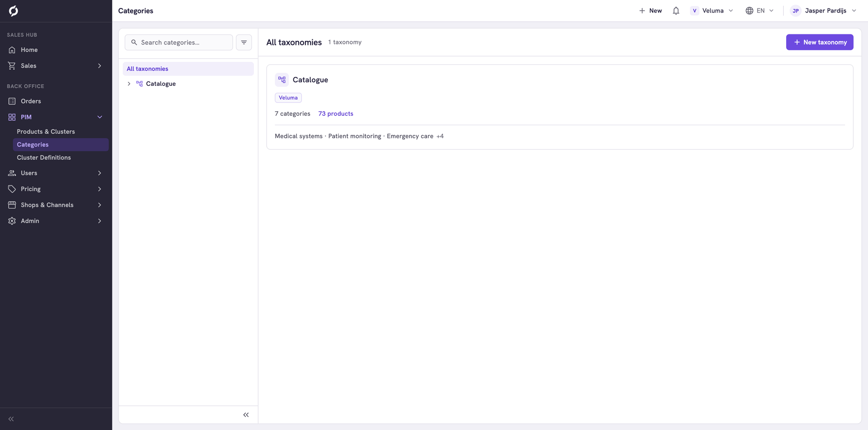
Task: Click the 7 categories text
Action: (x=292, y=114)
